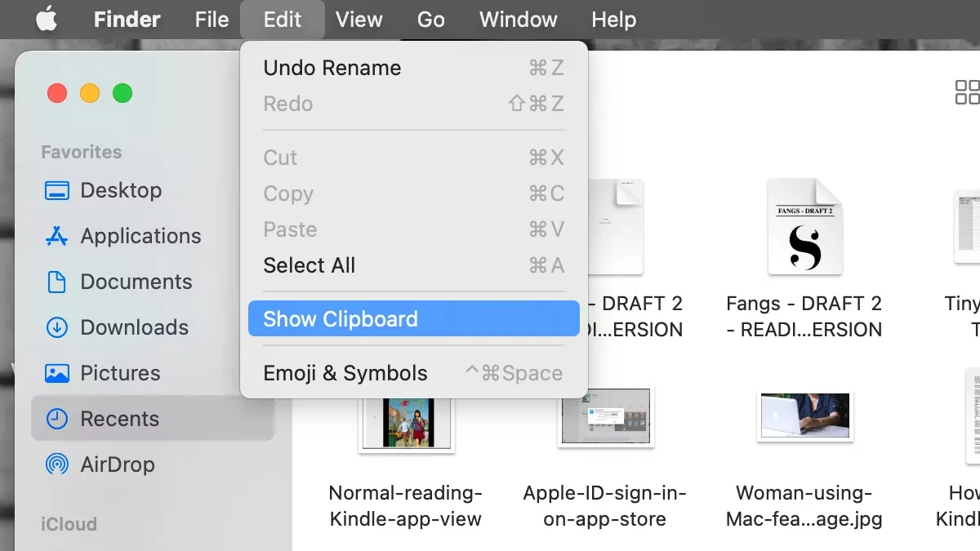Open the Help menu
The height and width of the screenshot is (551, 980).
613,20
